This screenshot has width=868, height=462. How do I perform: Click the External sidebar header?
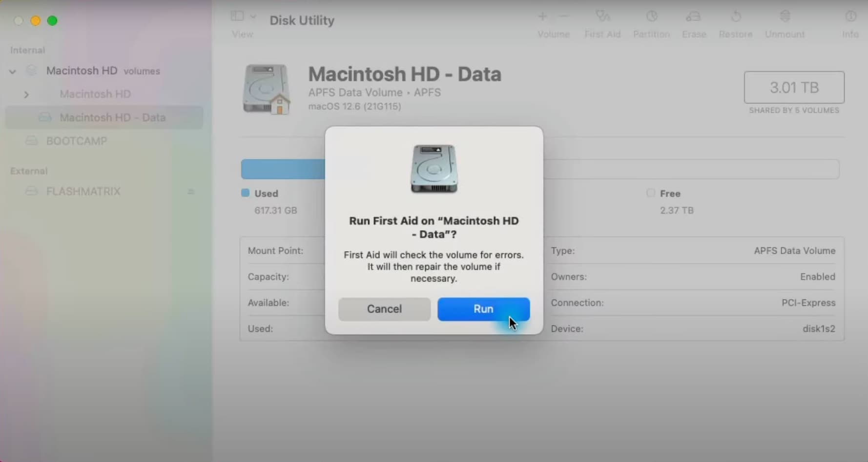(29, 171)
